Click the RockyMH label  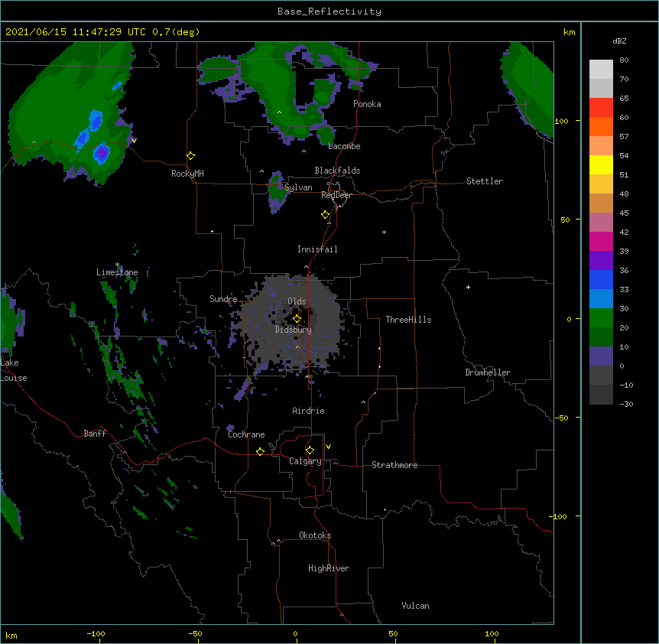(187, 174)
